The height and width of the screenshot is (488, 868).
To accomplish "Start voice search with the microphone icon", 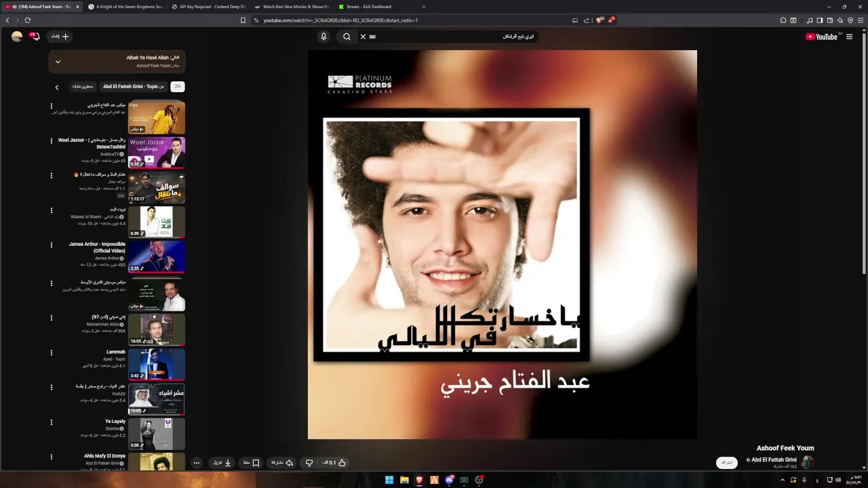I will coord(323,37).
